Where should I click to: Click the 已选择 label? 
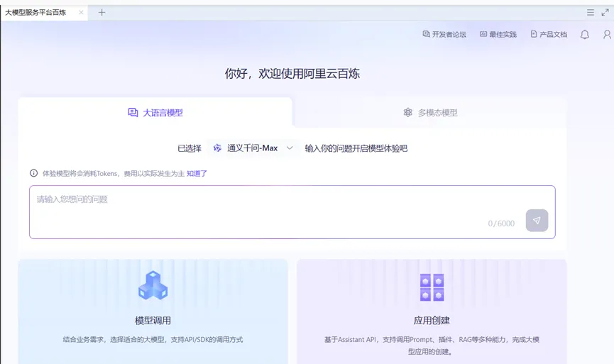point(190,148)
